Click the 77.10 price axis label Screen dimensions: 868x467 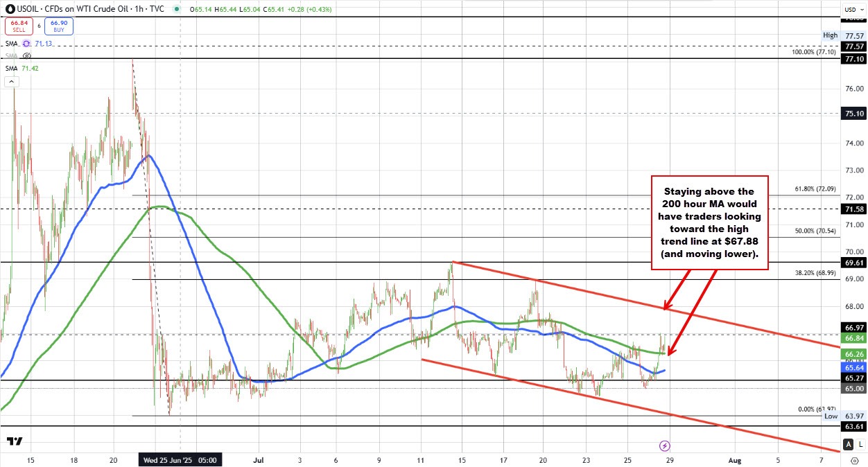pos(853,60)
